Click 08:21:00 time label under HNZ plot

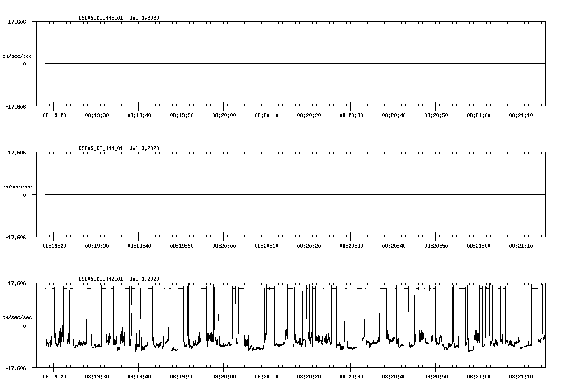tap(478, 376)
